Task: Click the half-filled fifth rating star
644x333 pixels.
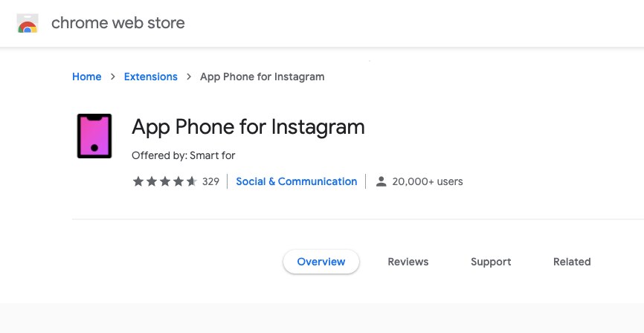Action: (x=192, y=181)
